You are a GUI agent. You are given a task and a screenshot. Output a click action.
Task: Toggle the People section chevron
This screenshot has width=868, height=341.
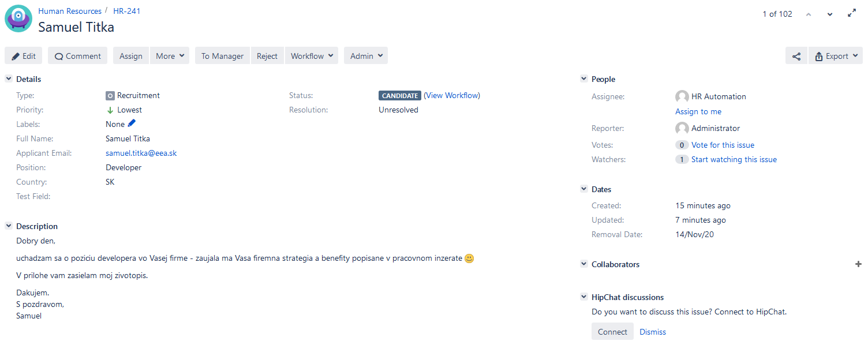click(x=583, y=79)
